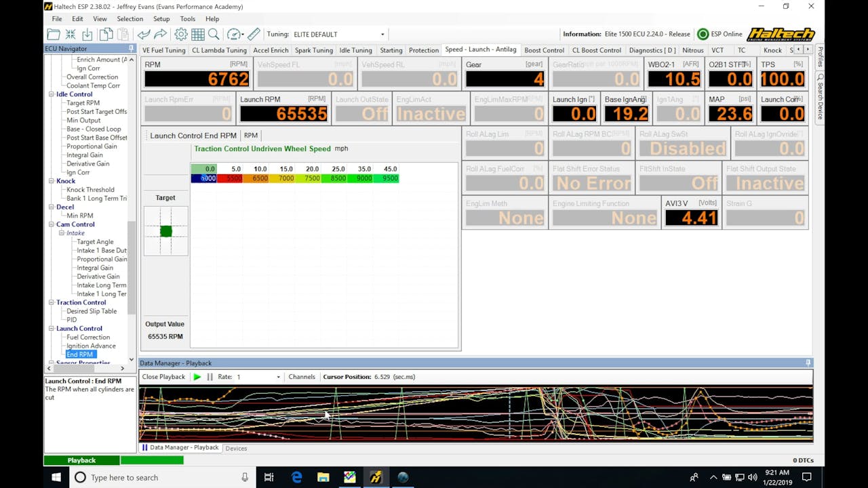The width and height of the screenshot is (868, 488).
Task: Select the ruler measurement tool
Action: (253, 33)
